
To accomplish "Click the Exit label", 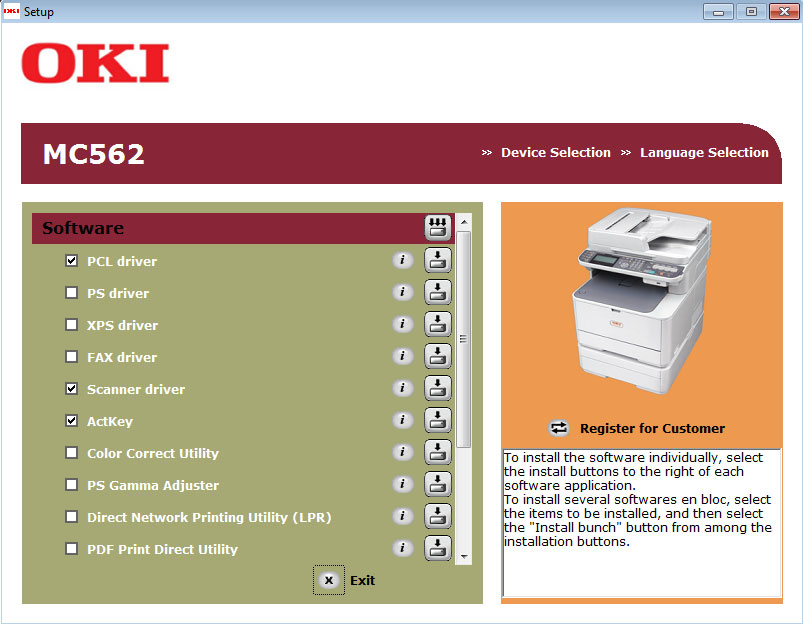I will point(363,580).
